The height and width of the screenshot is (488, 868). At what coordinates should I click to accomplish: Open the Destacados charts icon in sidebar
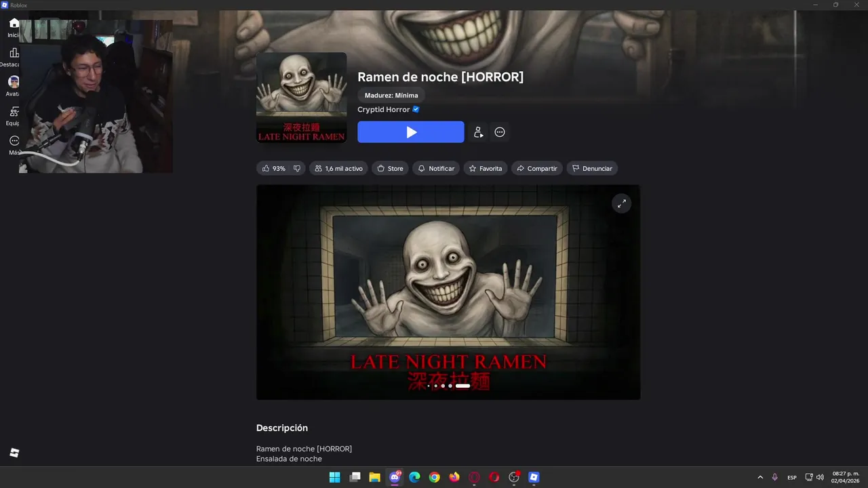[14, 57]
